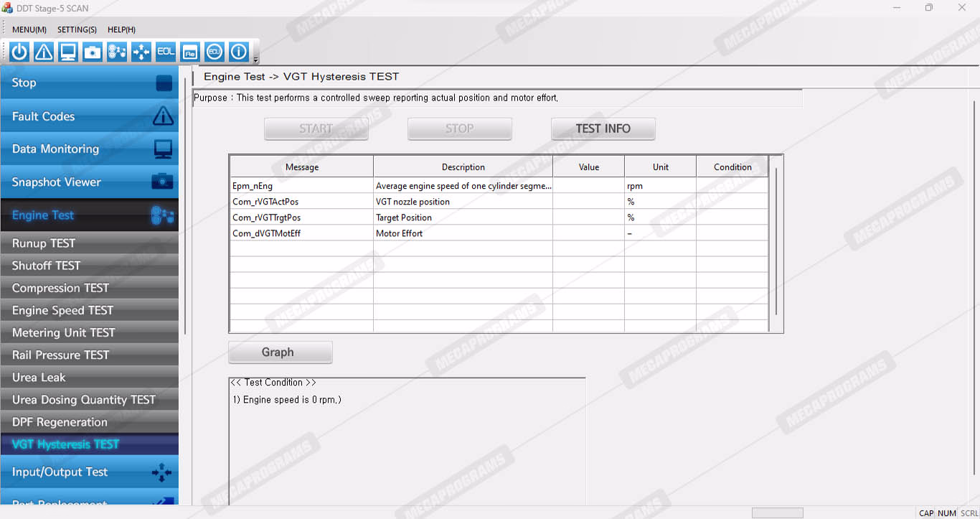Click the EOL toolbar icon
This screenshot has height=519, width=980.
coord(166,52)
